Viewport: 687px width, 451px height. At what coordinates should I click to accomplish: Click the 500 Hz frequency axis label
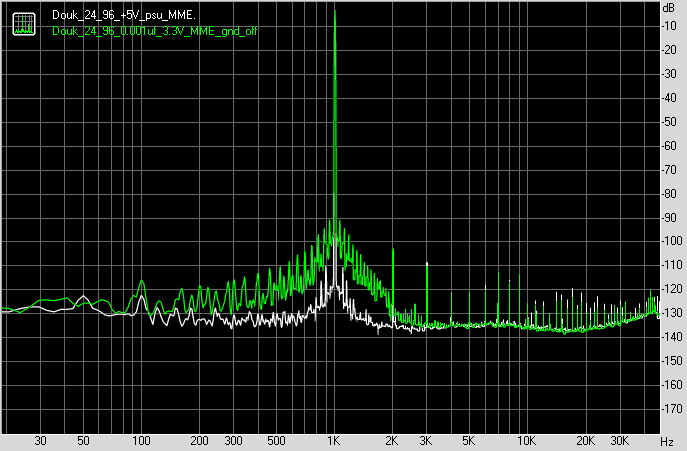[276, 440]
